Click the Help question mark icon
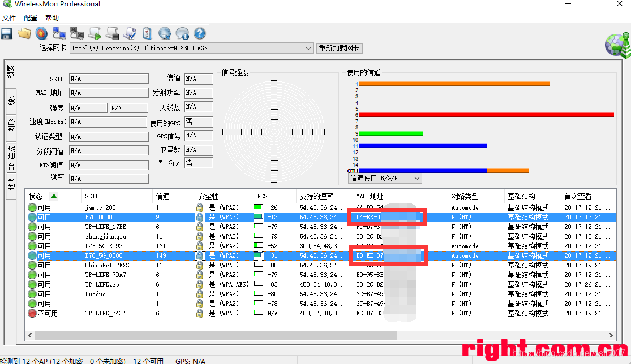 pyautogui.click(x=199, y=33)
